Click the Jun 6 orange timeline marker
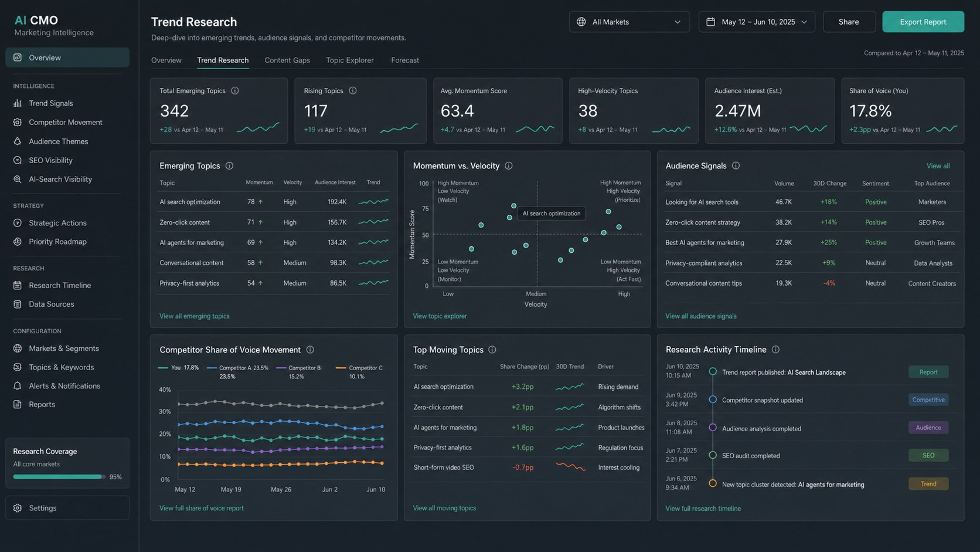980x552 pixels. 713,483
